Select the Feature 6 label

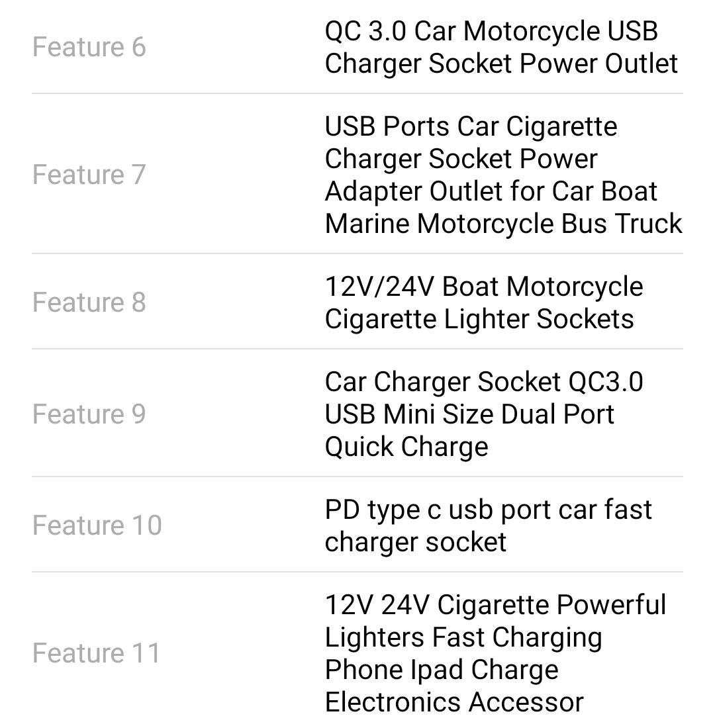(89, 47)
